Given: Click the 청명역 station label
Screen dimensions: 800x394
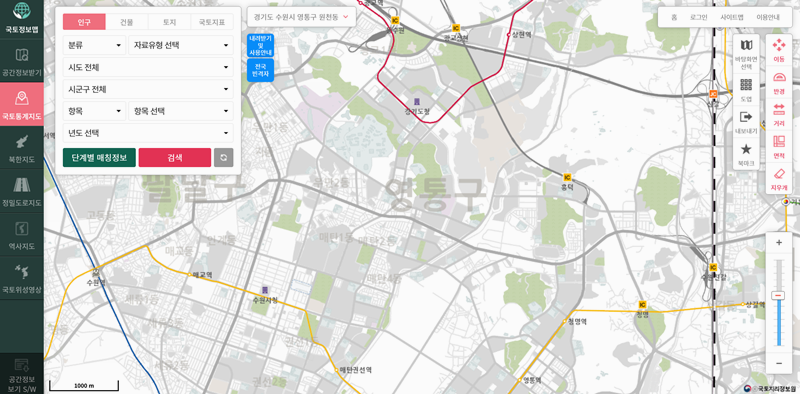Looking at the screenshot, I should pos(578,322).
